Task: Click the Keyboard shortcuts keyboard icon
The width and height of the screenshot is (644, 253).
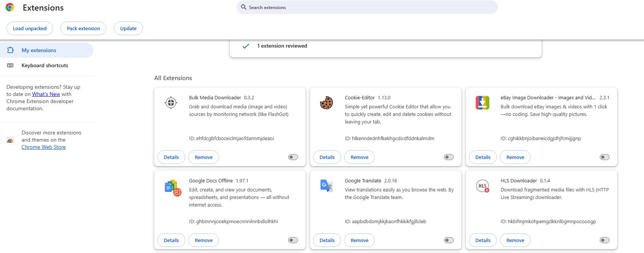Action: pyautogui.click(x=11, y=65)
